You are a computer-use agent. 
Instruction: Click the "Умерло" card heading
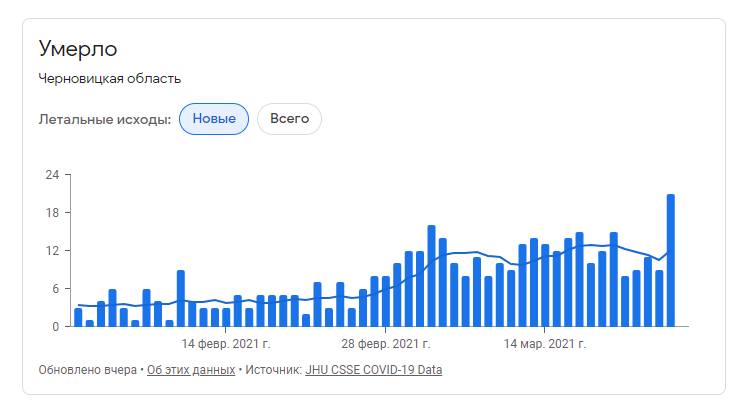click(78, 48)
